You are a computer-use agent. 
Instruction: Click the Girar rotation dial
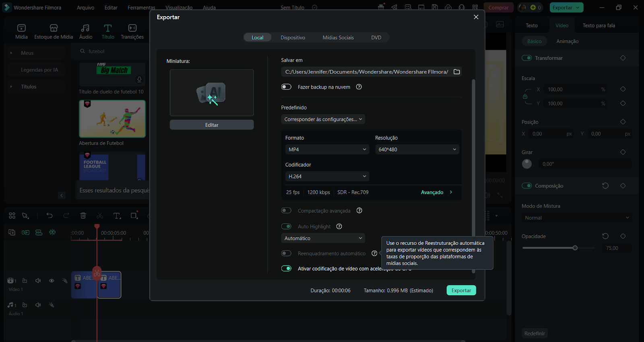pos(527,164)
